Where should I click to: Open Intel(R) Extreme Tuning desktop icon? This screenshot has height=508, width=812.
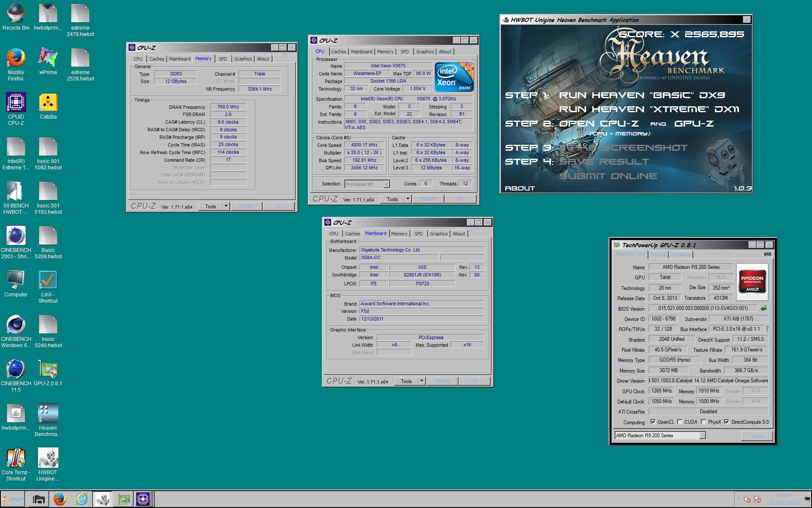tap(16, 153)
